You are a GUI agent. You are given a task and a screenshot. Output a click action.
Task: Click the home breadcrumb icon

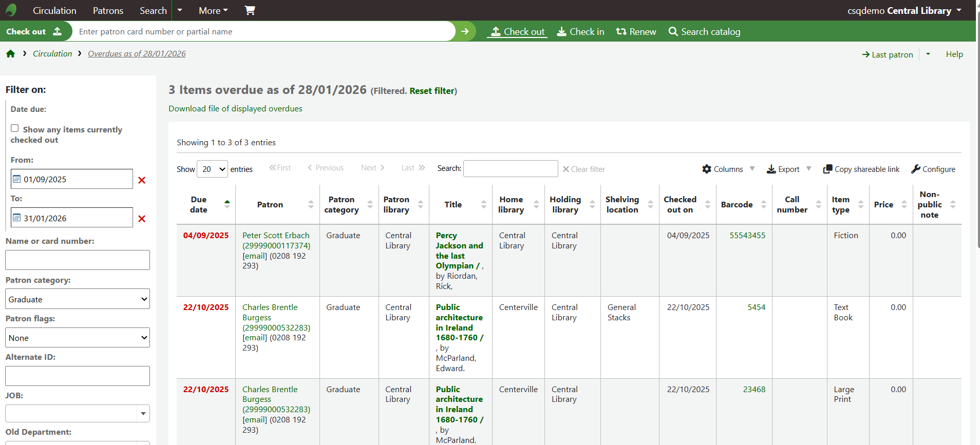[10, 54]
